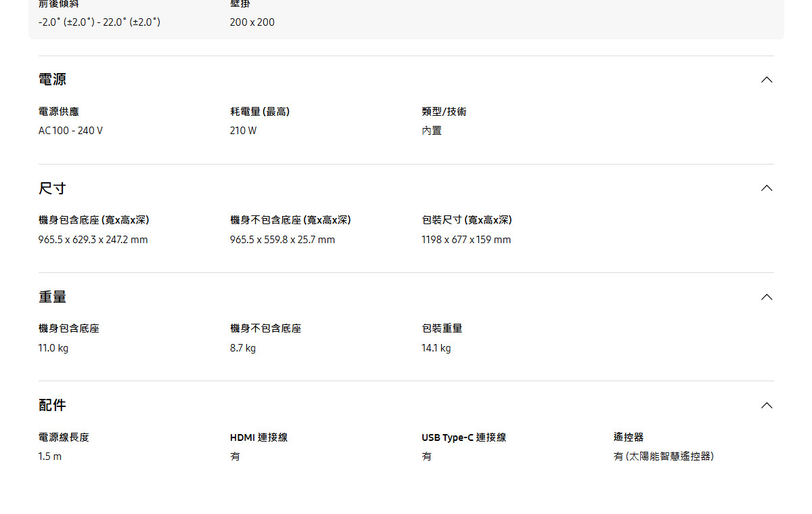Click the 8.7 kg weight value
The width and height of the screenshot is (812, 514).
pos(243,348)
